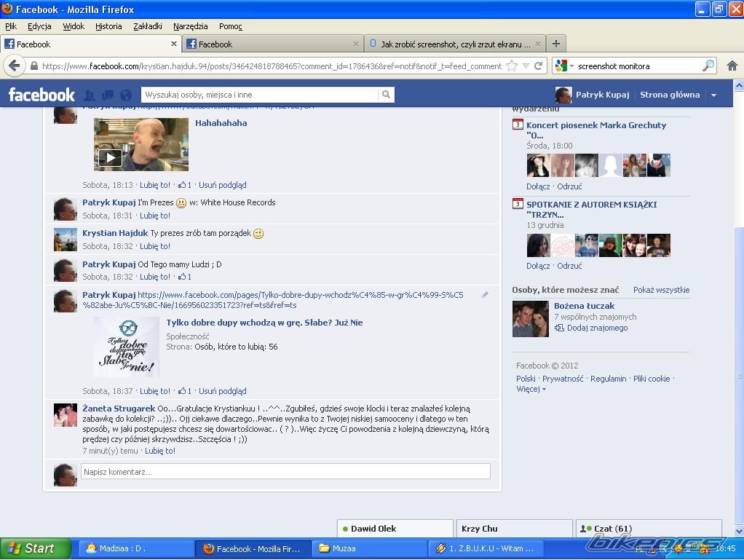Click Windows Start button
The width and height of the screenshot is (744, 560).
35,548
